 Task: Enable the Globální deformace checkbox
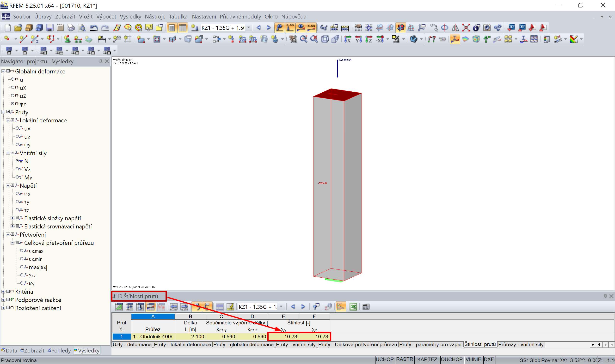[8, 71]
